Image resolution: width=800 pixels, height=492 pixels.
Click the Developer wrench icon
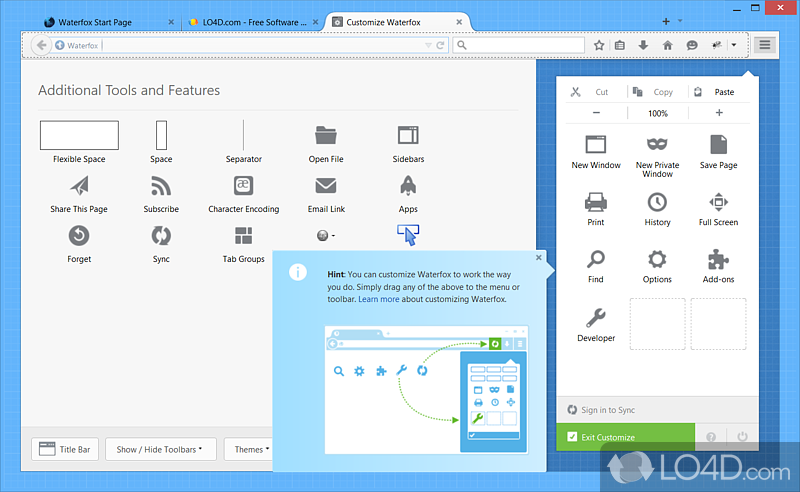point(596,319)
